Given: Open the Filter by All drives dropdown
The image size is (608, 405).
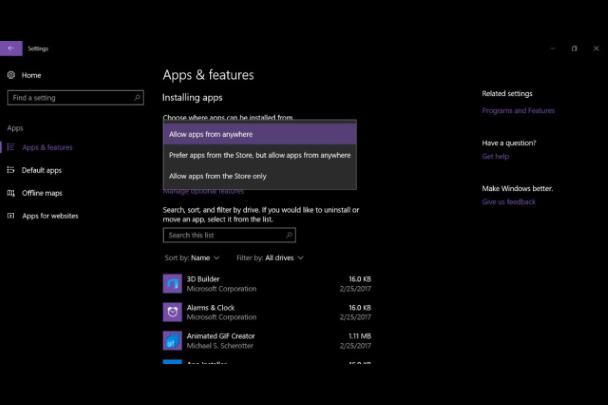Looking at the screenshot, I should 270,258.
